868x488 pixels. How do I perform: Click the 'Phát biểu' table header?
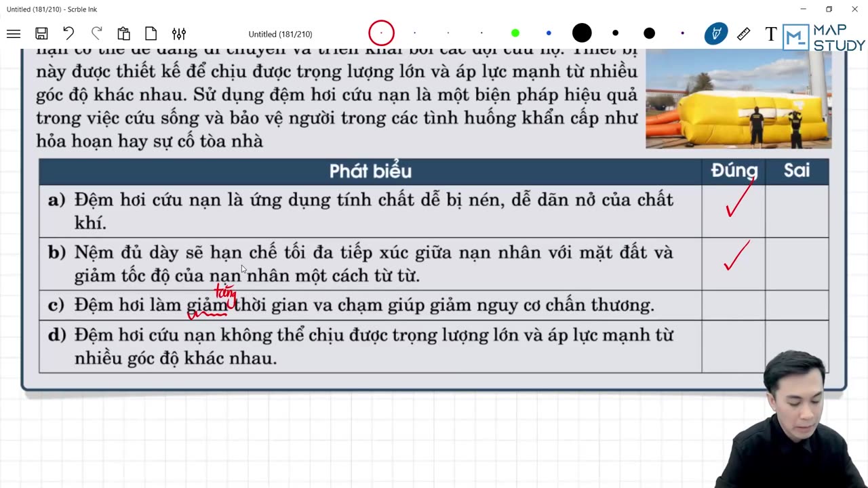pos(370,171)
